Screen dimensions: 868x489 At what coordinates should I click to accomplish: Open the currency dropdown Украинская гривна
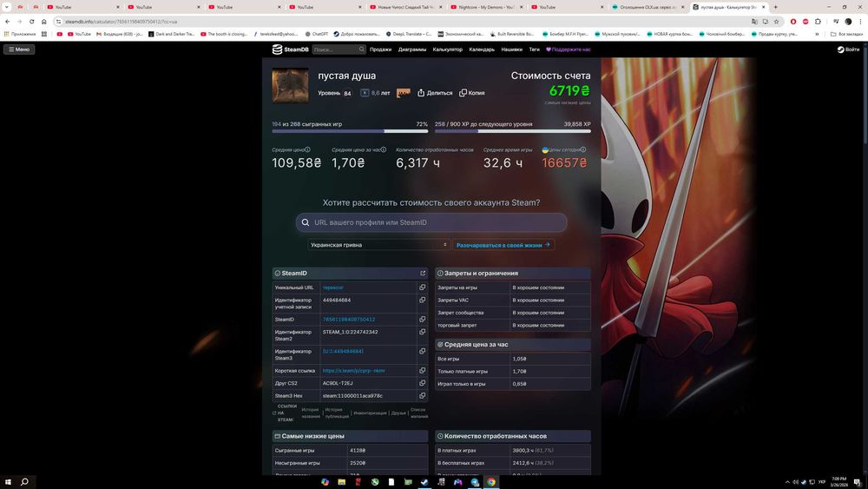(378, 245)
